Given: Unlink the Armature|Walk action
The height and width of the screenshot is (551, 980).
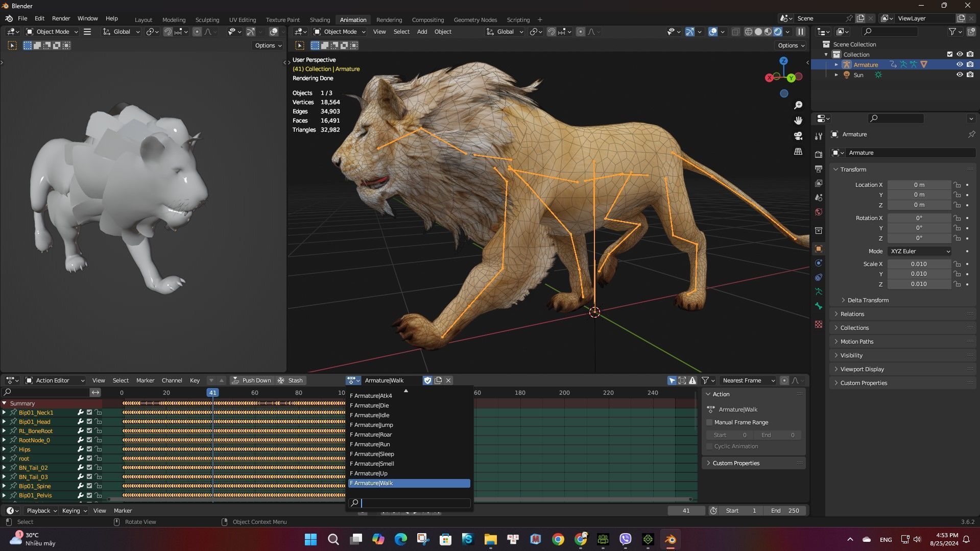Looking at the screenshot, I should (x=448, y=380).
